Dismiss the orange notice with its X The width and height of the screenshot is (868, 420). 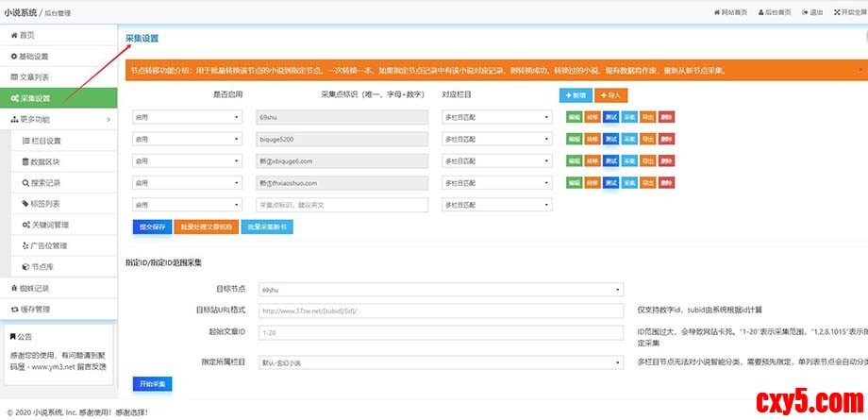point(860,69)
